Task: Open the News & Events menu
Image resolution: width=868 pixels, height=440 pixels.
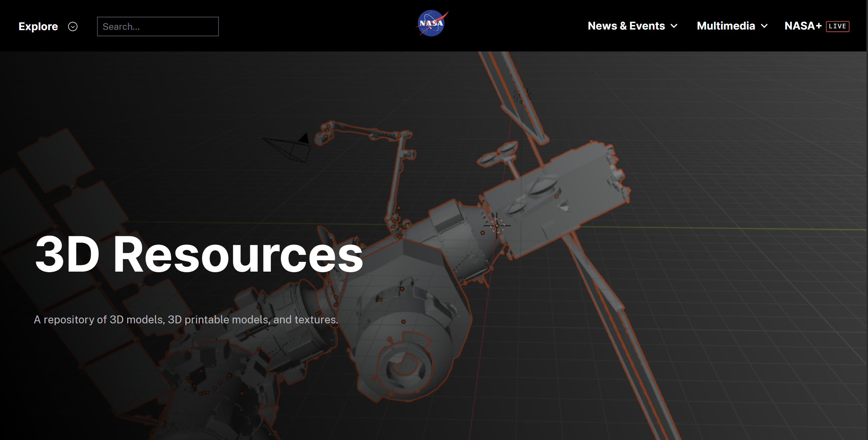Action: click(626, 26)
